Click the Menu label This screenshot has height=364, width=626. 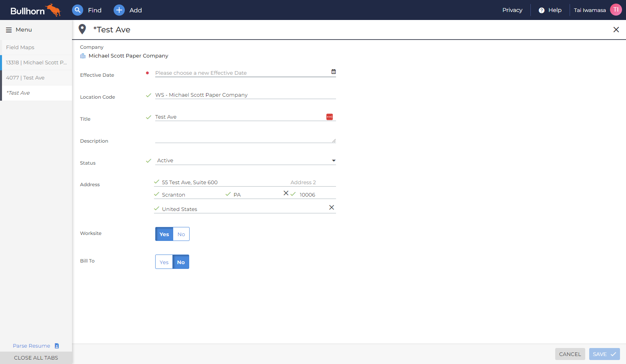[x=24, y=30]
